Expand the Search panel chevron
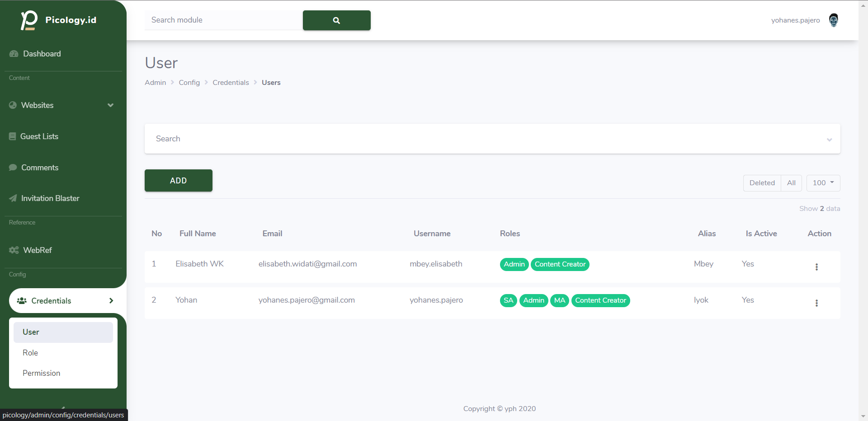Image resolution: width=868 pixels, height=421 pixels. 829,140
